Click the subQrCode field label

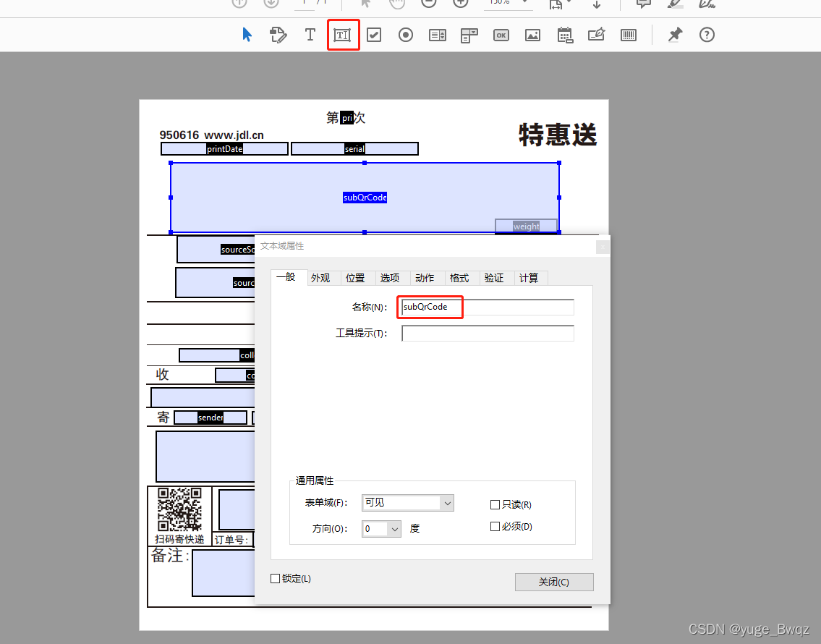pos(365,198)
